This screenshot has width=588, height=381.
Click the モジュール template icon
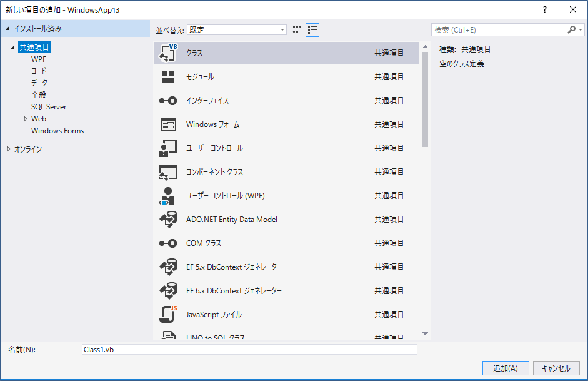point(168,77)
